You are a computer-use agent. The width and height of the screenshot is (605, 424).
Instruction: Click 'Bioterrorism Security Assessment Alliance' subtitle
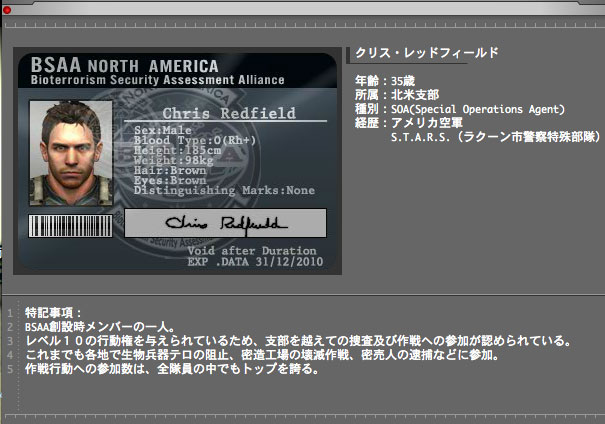point(157,80)
